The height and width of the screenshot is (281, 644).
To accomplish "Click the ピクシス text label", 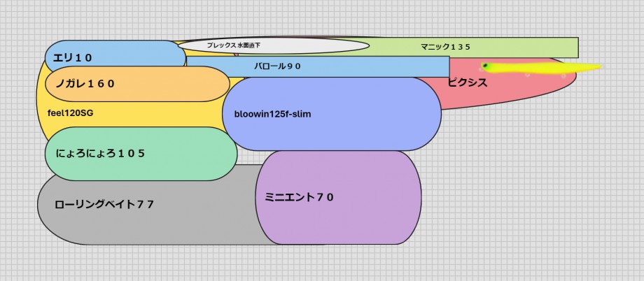I will [468, 82].
